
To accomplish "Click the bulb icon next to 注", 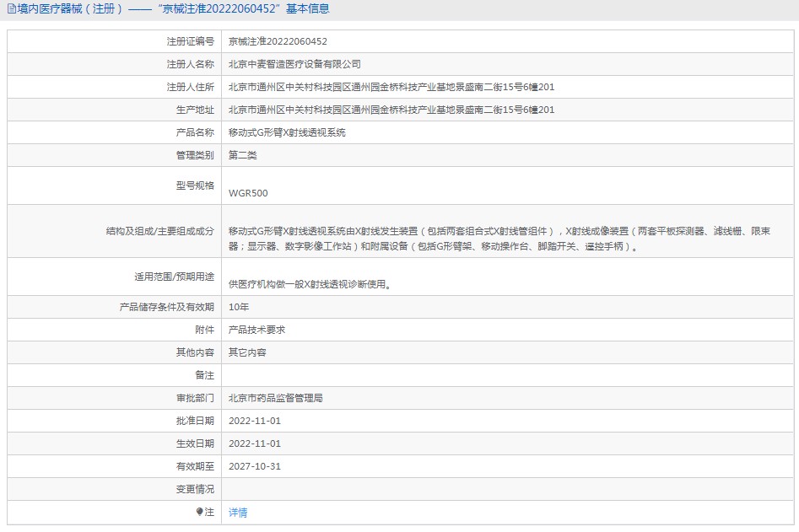I will pos(199,512).
